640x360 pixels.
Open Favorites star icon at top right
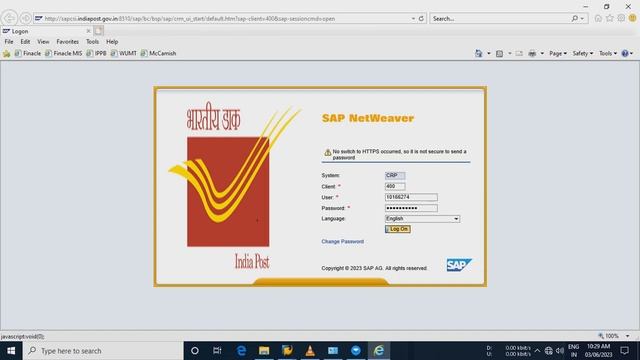610,18
